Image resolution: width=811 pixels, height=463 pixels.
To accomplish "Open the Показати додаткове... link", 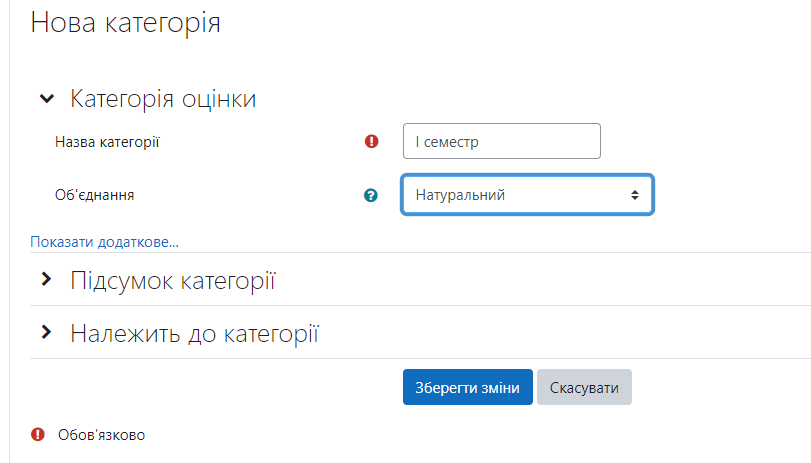I will pyautogui.click(x=104, y=242).
